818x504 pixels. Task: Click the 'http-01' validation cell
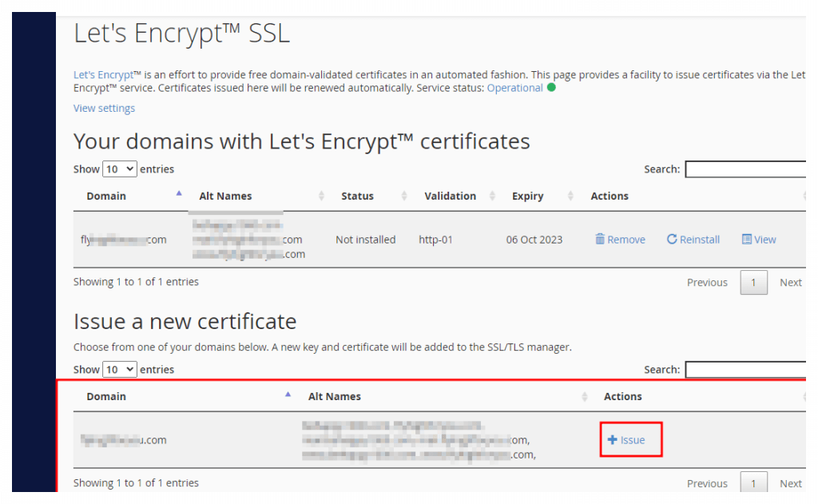pos(435,240)
